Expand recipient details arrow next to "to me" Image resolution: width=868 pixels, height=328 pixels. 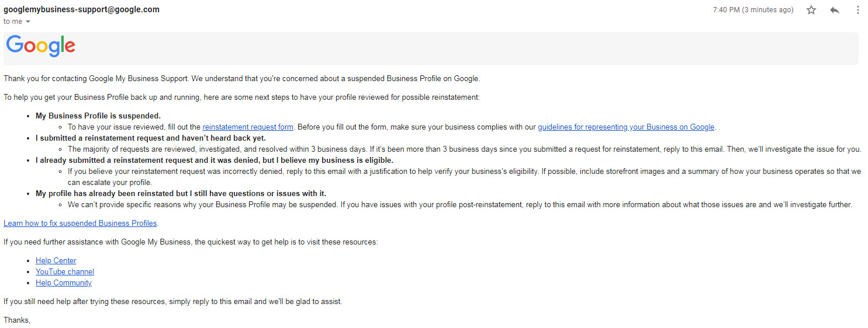click(28, 22)
